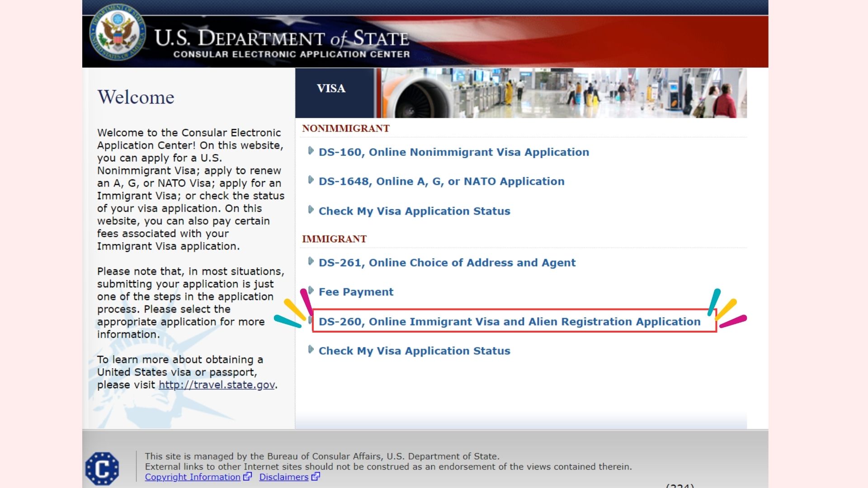Click the airport terminal banner image
The image size is (868, 488).
564,93
